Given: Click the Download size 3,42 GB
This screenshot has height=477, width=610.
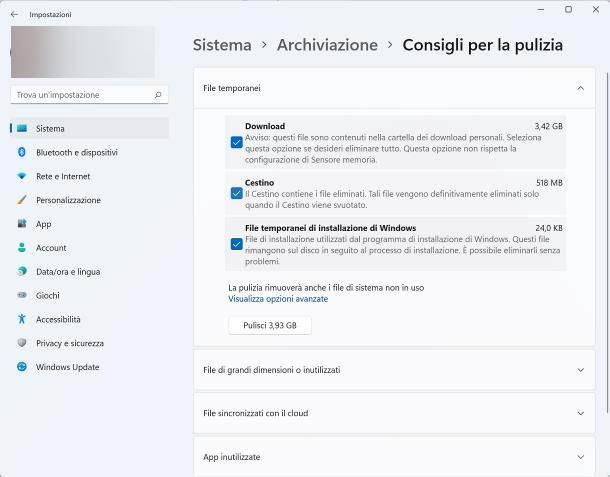Looking at the screenshot, I should tap(549, 126).
